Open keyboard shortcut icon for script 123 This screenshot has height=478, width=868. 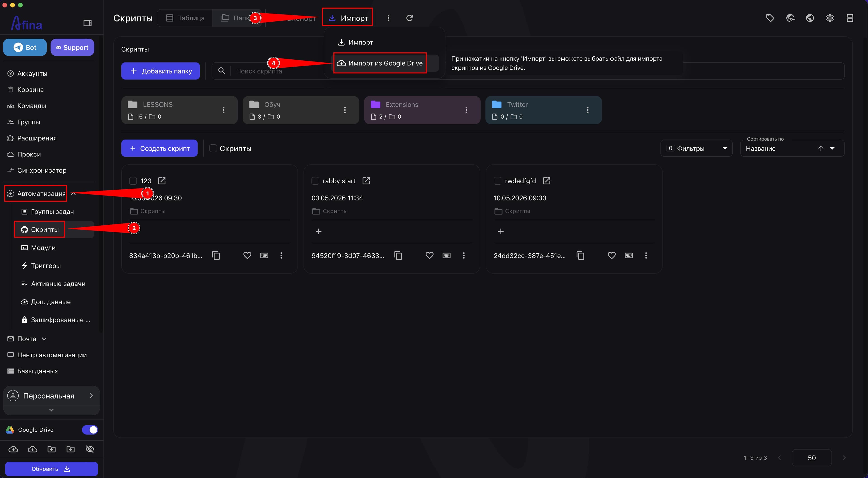point(264,256)
